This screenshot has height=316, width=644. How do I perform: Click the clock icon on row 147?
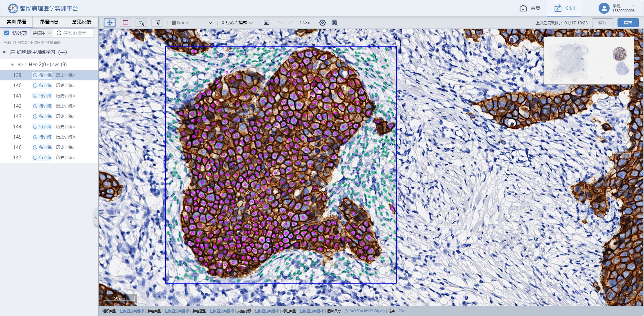coord(35,158)
